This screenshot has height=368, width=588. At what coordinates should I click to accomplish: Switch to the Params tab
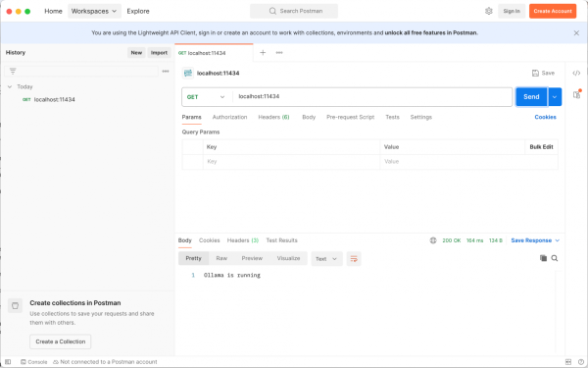[192, 117]
